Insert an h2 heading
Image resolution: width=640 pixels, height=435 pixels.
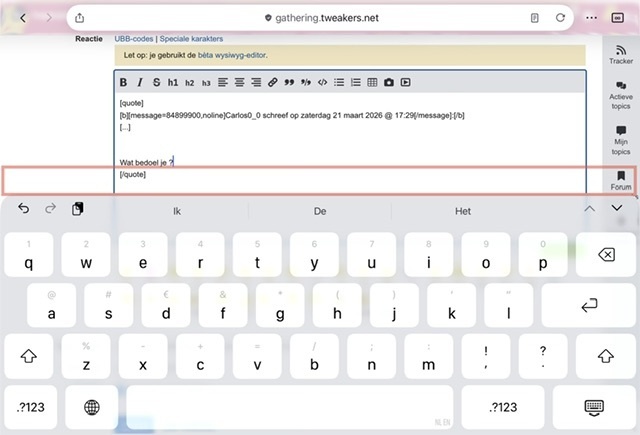[189, 83]
